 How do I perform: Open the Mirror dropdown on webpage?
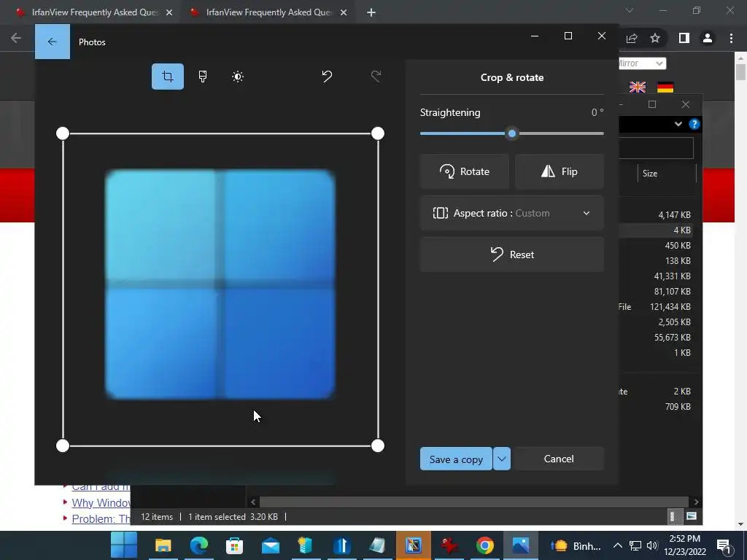(642, 63)
